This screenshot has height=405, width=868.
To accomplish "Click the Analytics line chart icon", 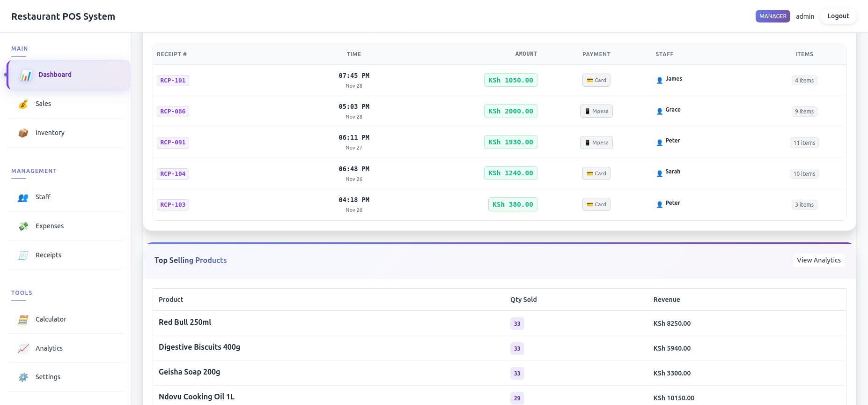I will (x=23, y=349).
